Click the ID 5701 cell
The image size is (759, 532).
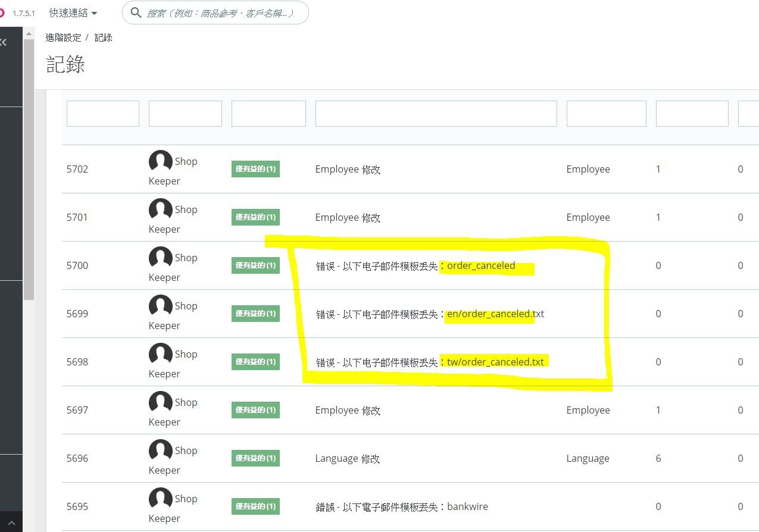[x=77, y=217]
